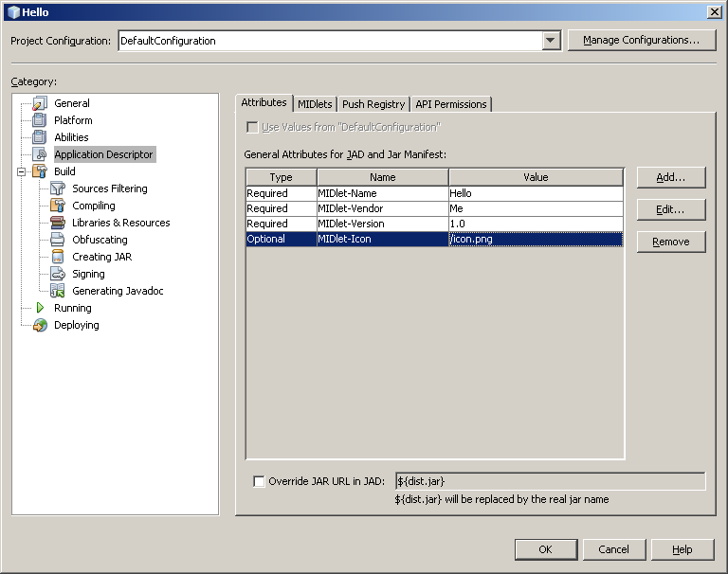Select Sources Filtering item

pyautogui.click(x=110, y=188)
